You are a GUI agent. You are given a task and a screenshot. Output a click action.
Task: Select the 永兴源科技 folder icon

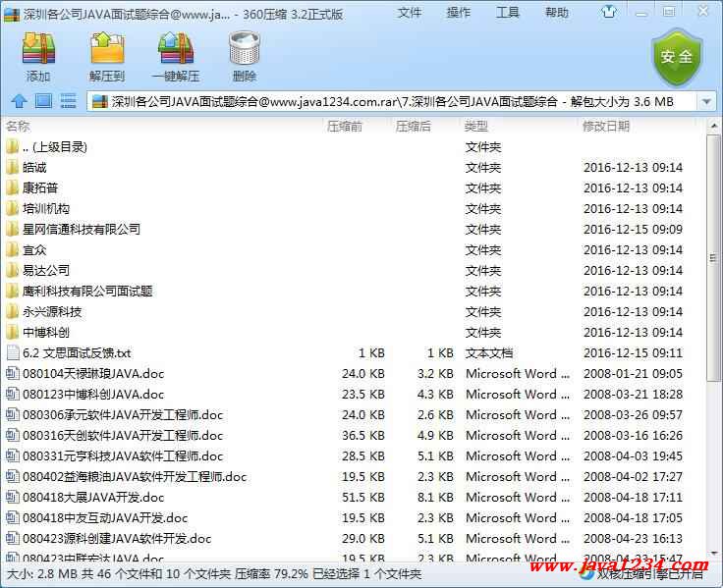[13, 312]
